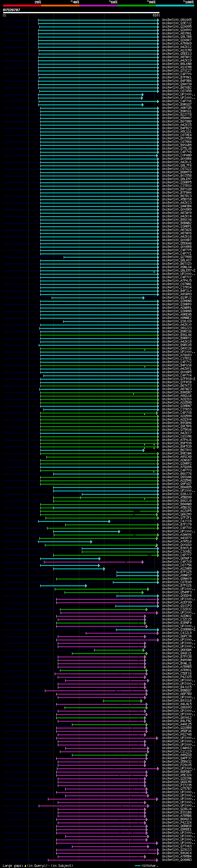Select the UniRef100_Q9SUA6 label
197x868 pixels.
tap(176, 477)
